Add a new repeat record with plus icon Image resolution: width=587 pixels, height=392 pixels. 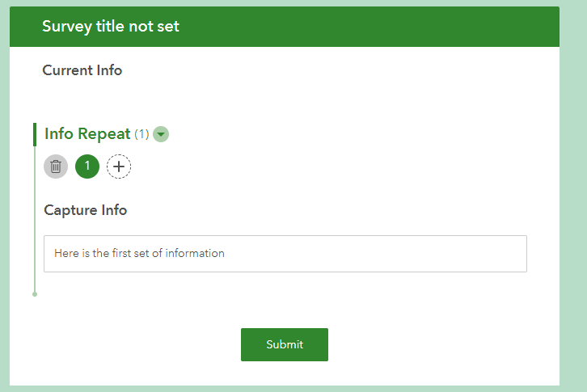(119, 166)
